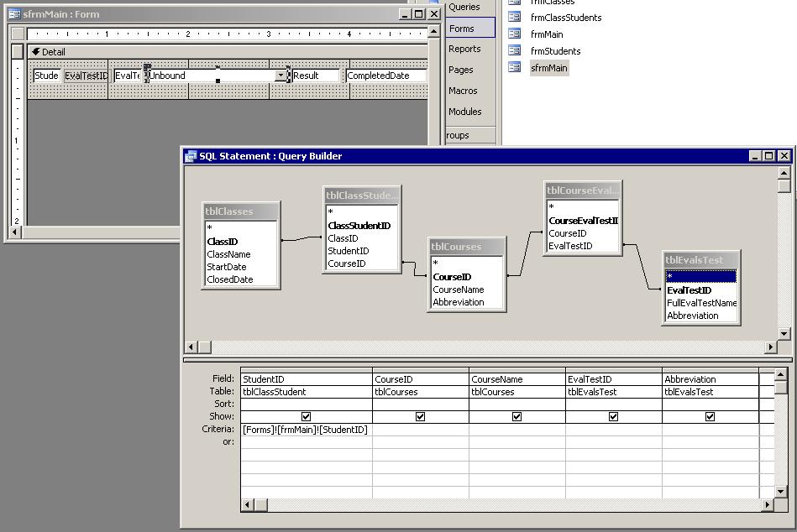The width and height of the screenshot is (797, 532).
Task: Click the Table cell showing tblCourses under CourseID
Action: [x=420, y=392]
